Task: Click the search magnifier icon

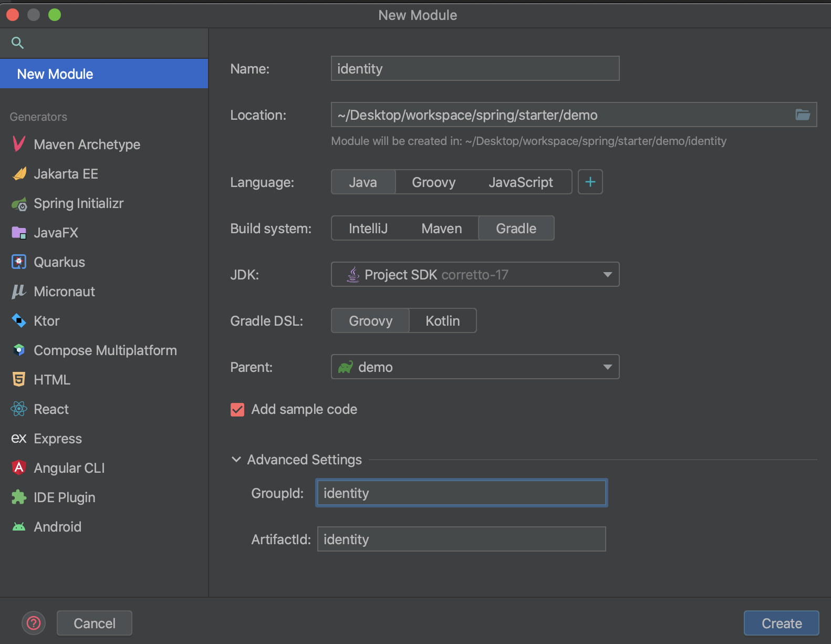Action: (x=17, y=43)
